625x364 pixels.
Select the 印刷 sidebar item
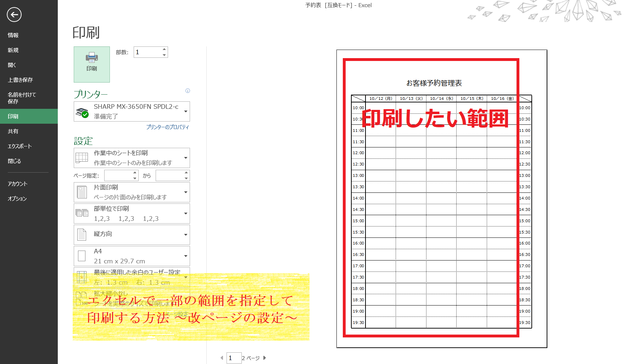[29, 116]
